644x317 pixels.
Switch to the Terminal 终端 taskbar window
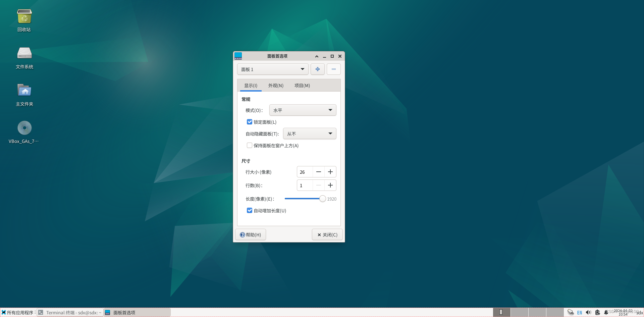click(70, 312)
